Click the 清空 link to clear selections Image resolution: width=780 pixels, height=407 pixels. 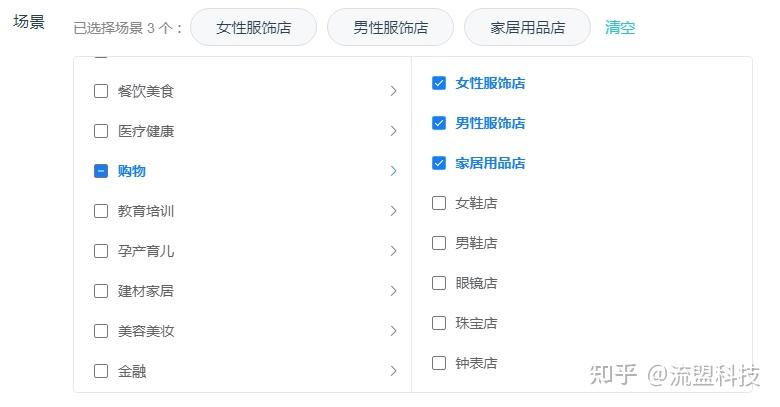[620, 27]
